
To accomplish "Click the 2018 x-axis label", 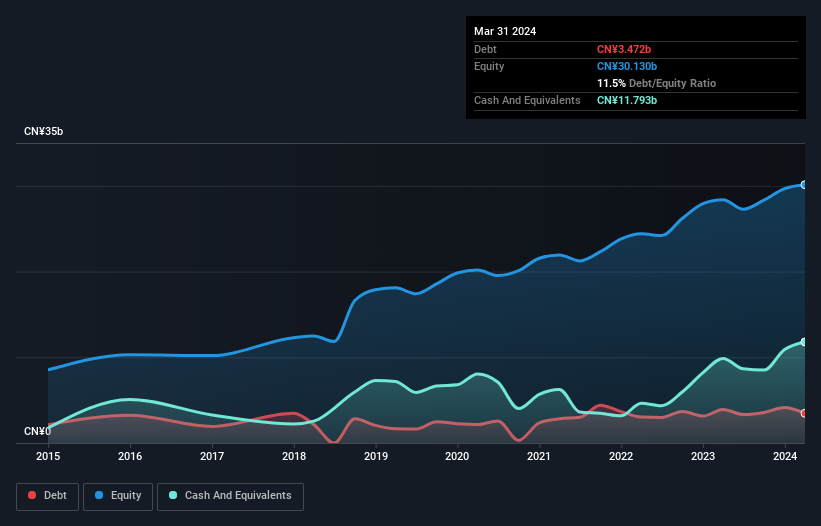I will click(294, 456).
